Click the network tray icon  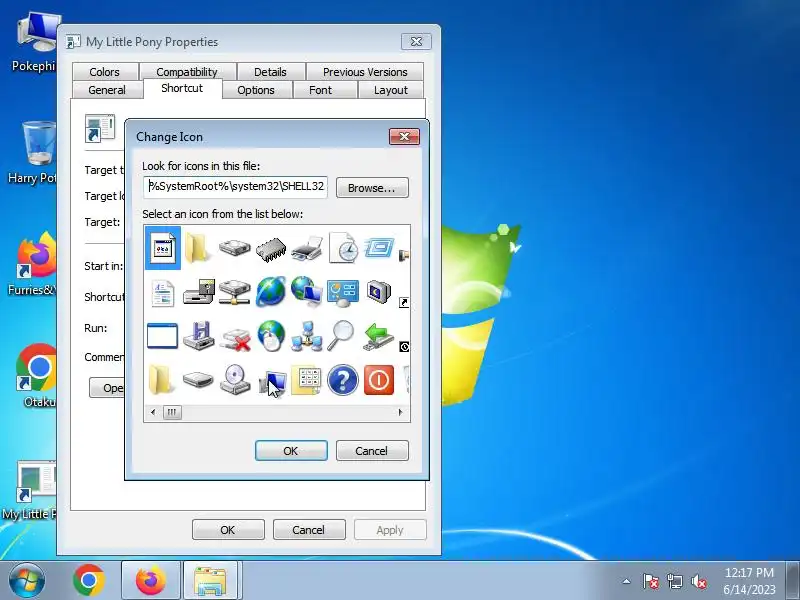coord(674,581)
